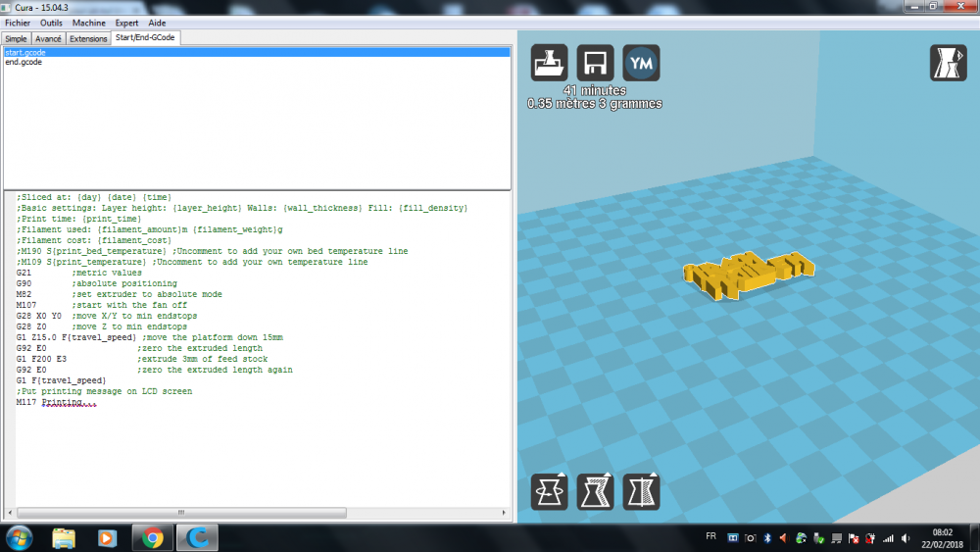Image resolution: width=980 pixels, height=552 pixels.
Task: Select the Scale tool icon
Action: (595, 491)
